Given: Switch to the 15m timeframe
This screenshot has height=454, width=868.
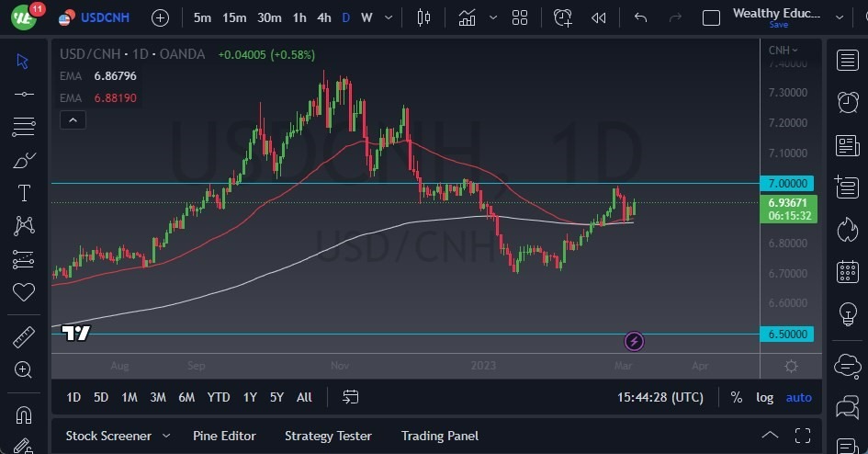Looking at the screenshot, I should click(x=234, y=17).
